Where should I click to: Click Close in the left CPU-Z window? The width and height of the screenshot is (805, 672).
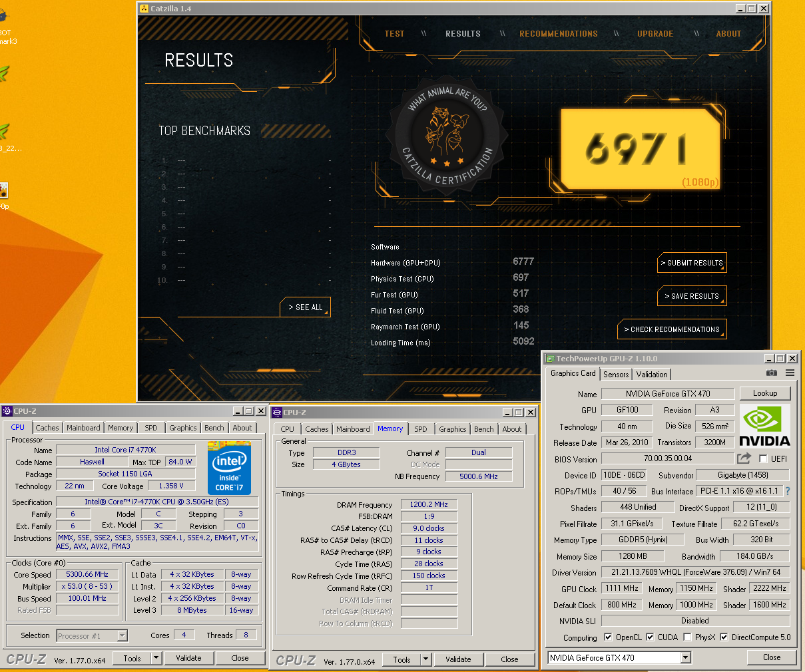240,658
